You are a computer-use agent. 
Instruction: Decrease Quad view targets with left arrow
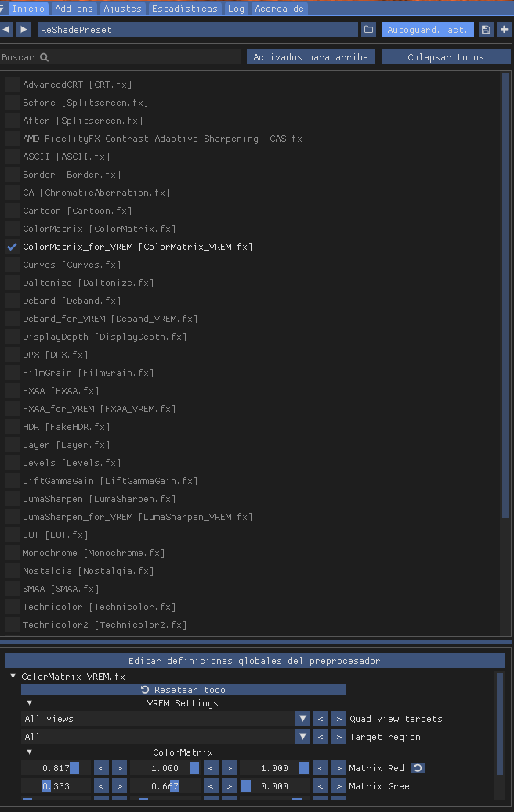click(x=320, y=719)
